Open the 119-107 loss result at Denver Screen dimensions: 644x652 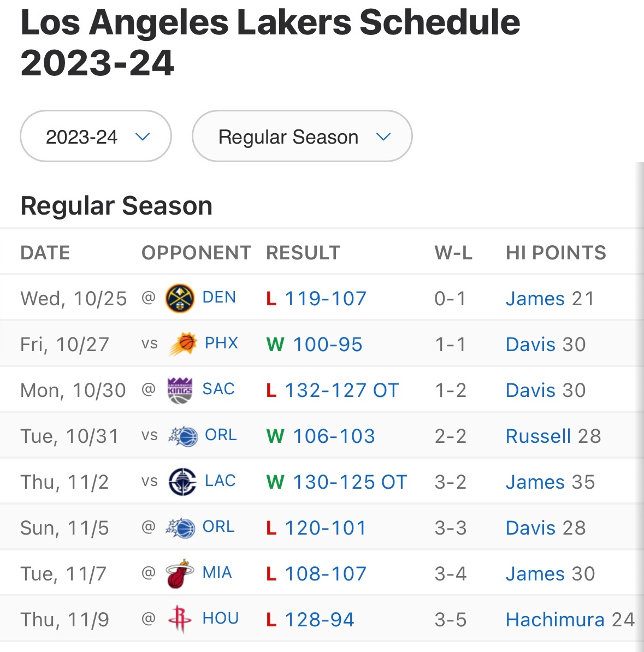click(325, 299)
